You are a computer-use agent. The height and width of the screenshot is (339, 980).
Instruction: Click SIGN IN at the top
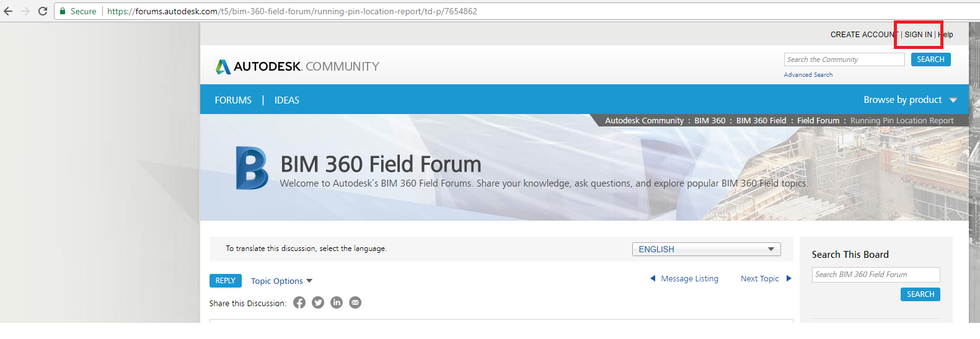point(918,35)
